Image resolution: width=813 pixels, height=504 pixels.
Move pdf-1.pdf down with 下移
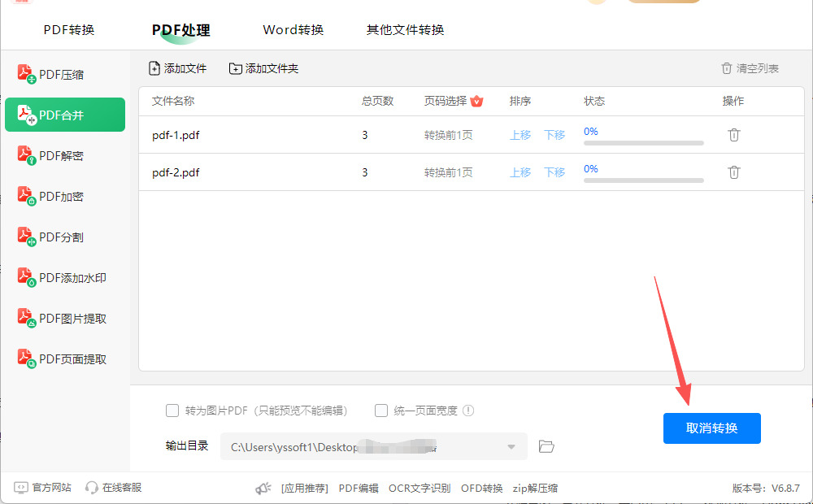pyautogui.click(x=554, y=135)
